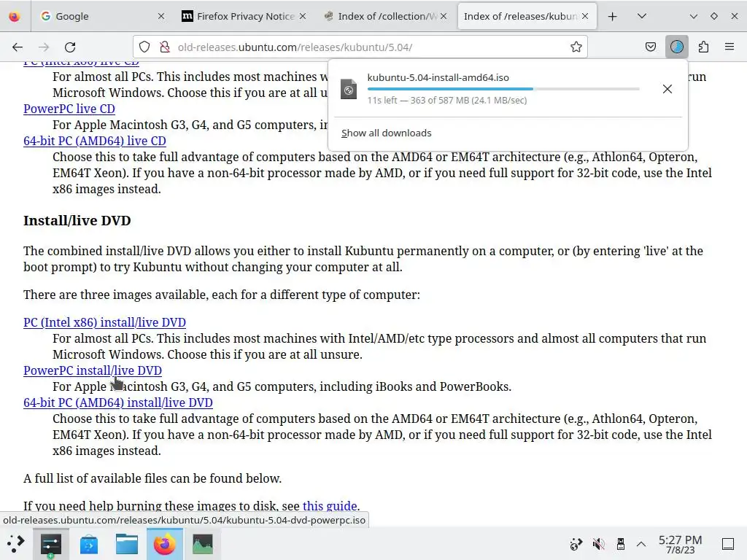Viewport: 747px width, 560px height.
Task: Open PowerPC install/live DVD link
Action: pos(93,370)
